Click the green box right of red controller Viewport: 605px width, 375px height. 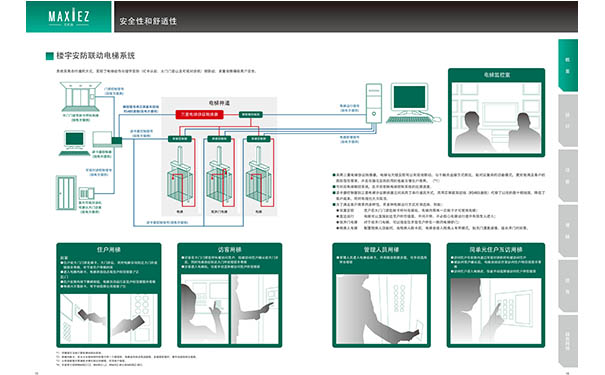[x=250, y=115]
